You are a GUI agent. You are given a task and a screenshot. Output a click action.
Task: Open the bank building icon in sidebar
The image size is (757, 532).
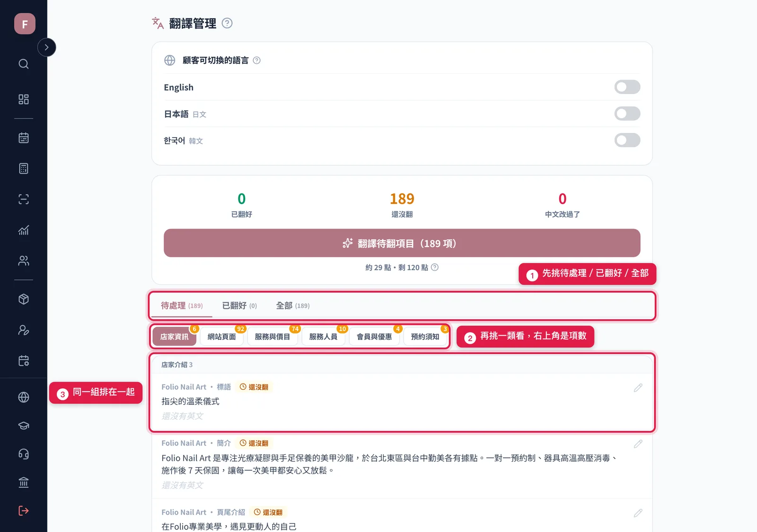click(24, 482)
